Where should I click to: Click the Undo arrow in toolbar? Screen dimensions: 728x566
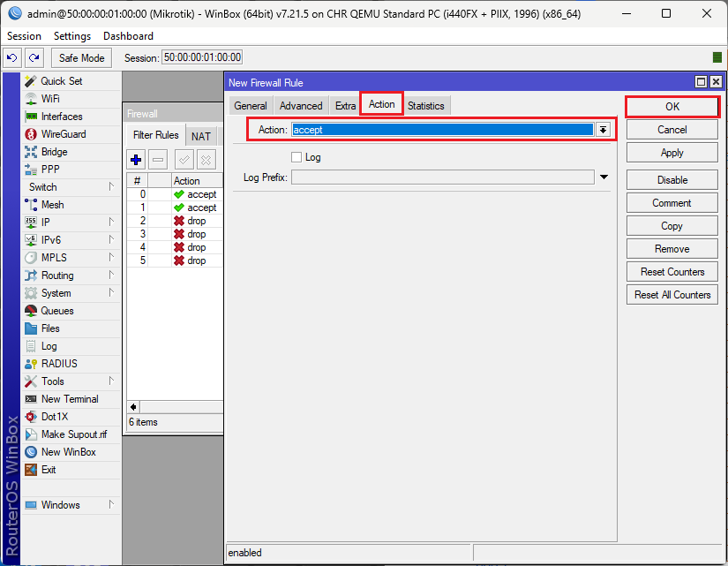12,57
